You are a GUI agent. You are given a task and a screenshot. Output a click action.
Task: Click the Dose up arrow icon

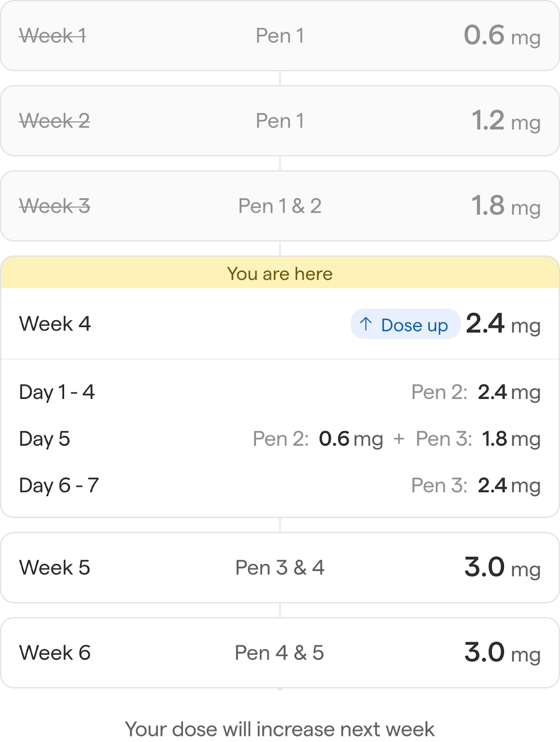366,324
